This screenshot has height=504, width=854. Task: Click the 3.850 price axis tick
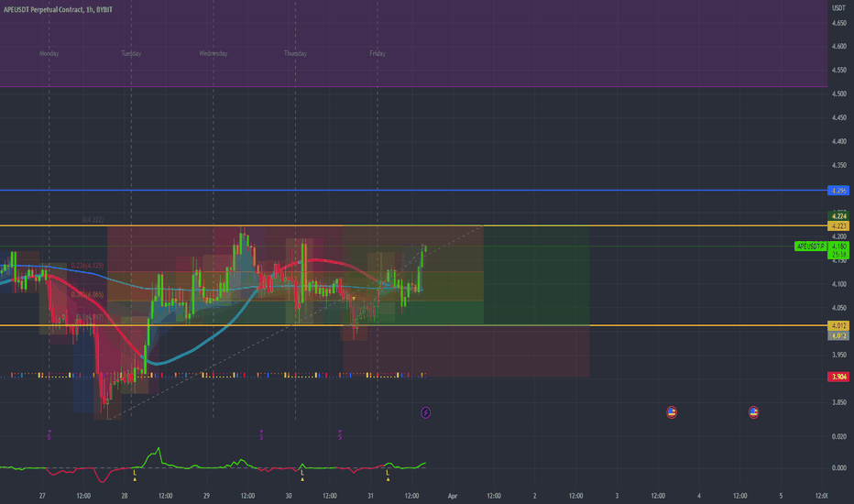838,402
